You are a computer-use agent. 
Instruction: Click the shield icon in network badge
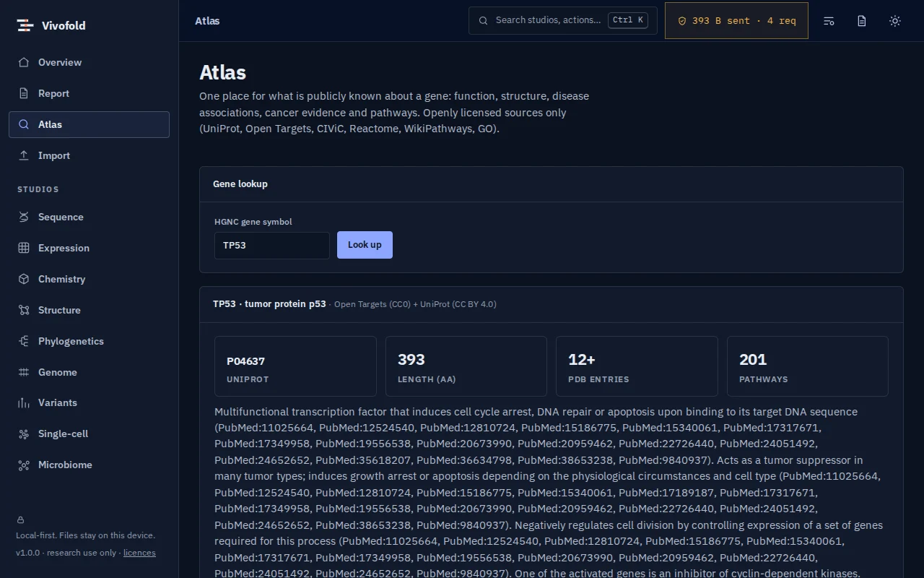pos(682,21)
